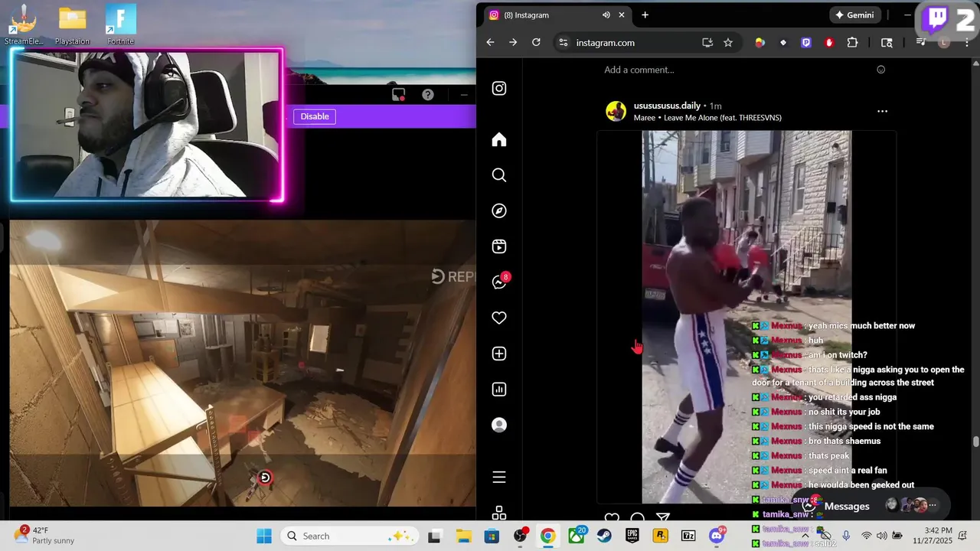Viewport: 980px width, 551px height.
Task: Open usususus.daily profile picture
Action: click(x=616, y=111)
